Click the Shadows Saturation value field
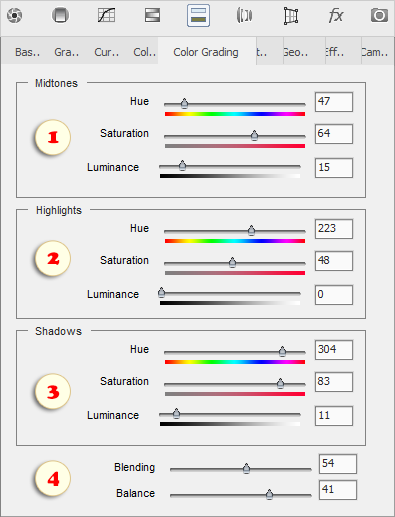Screen dimensions: 395x517 334,382
